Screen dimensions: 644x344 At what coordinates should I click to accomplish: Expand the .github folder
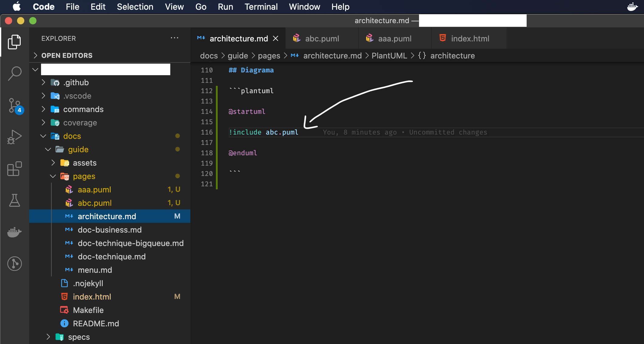click(76, 82)
